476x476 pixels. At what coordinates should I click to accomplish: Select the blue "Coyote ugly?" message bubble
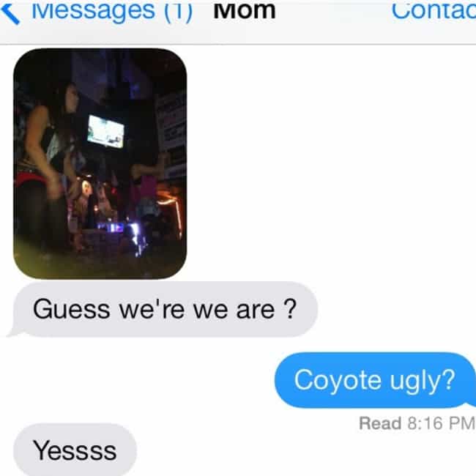coord(375,380)
